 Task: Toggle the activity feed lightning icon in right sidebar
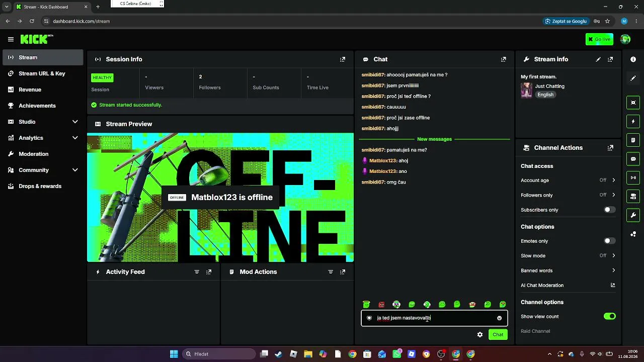pyautogui.click(x=633, y=121)
